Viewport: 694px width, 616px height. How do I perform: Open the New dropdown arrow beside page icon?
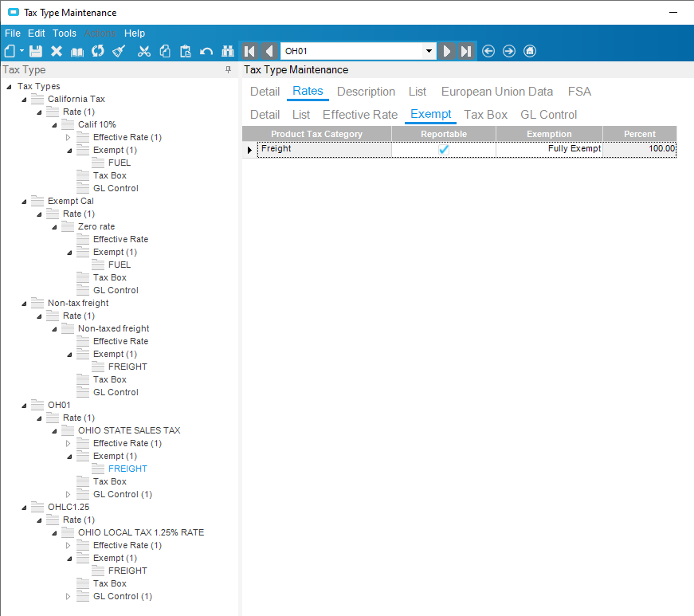tap(22, 51)
